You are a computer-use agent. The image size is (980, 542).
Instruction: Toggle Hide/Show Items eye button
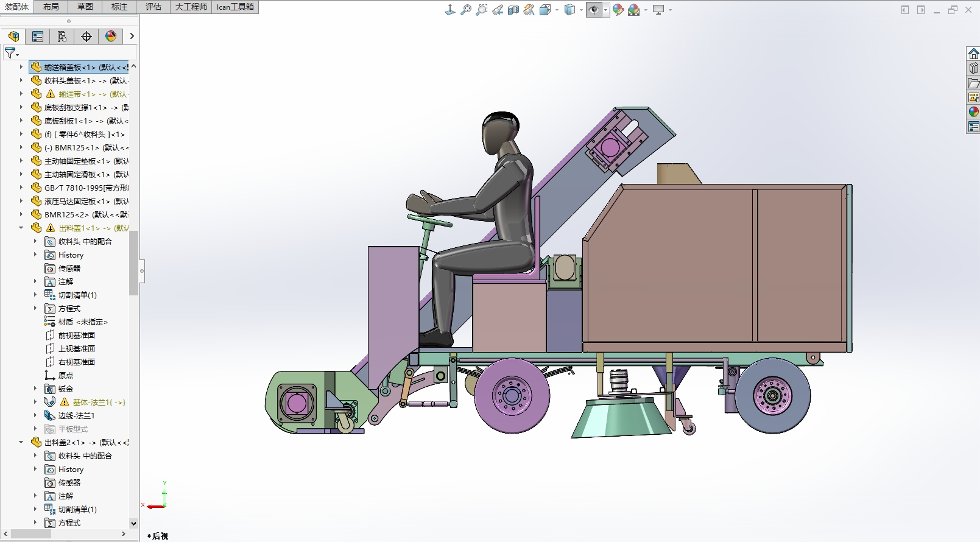tap(594, 10)
